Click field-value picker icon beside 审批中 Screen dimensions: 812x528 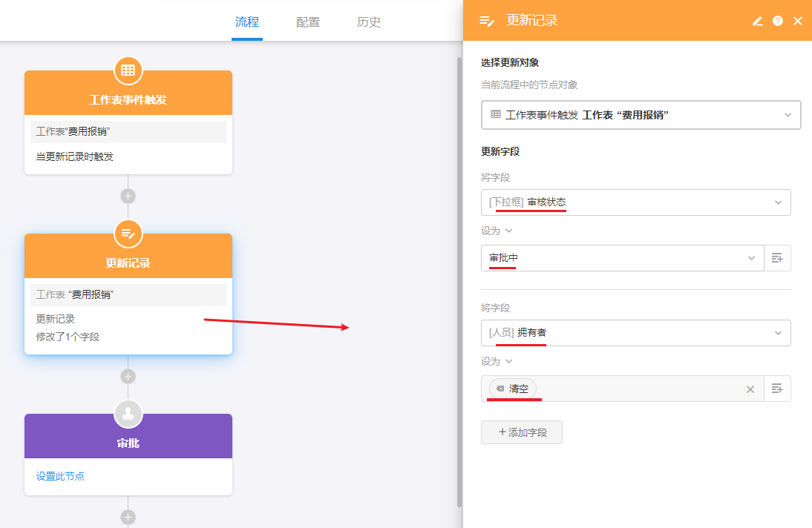pyautogui.click(x=777, y=258)
